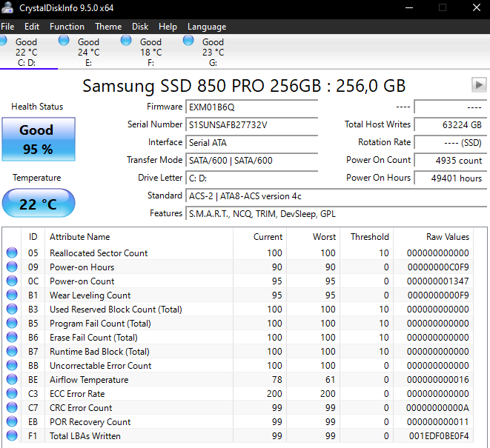Click status orb of Program Fail Count
This screenshot has height=448, width=490.
pos(12,323)
